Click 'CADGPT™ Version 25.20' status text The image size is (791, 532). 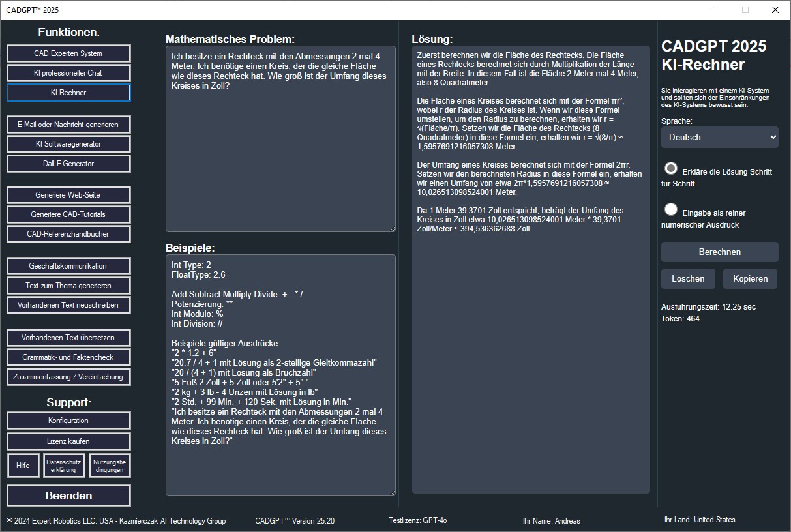pos(295,520)
